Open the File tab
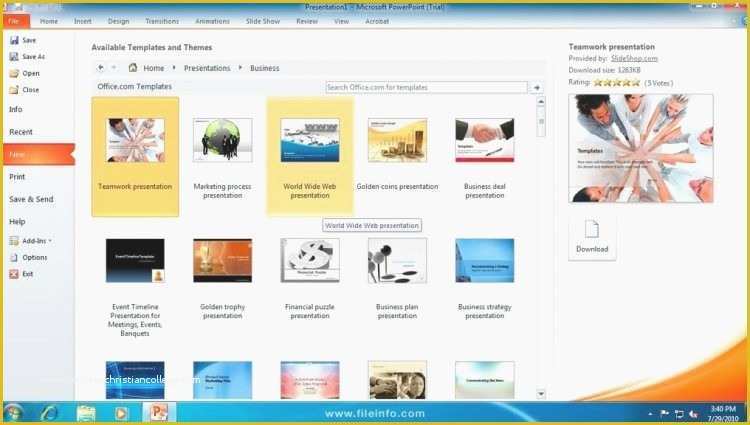The image size is (750, 425). 16,21
